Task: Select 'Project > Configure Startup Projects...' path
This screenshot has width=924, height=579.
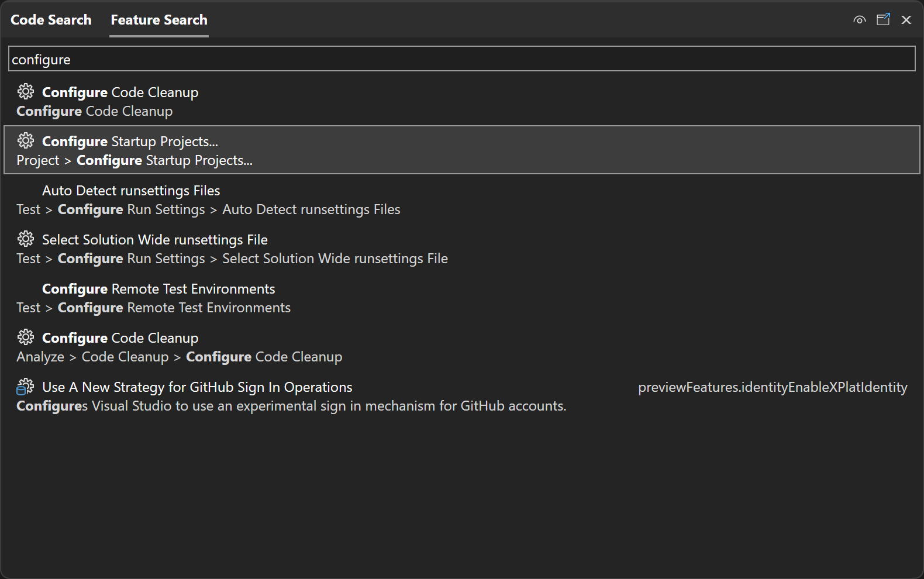Action: pyautogui.click(x=135, y=160)
